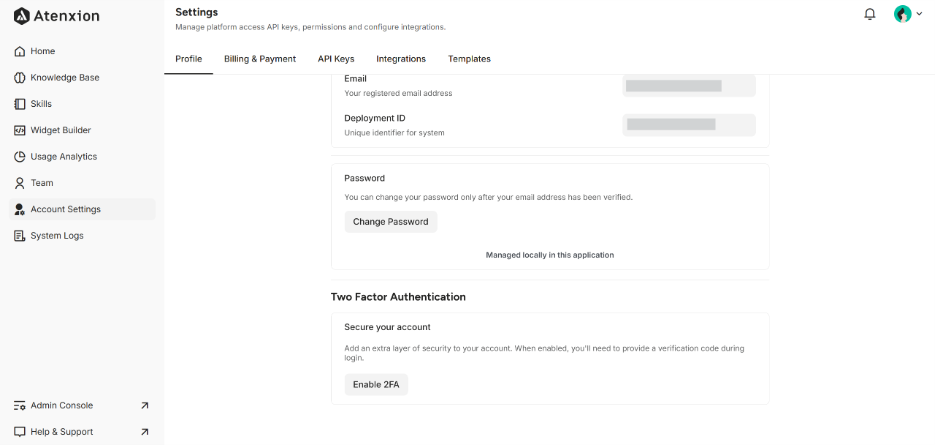The width and height of the screenshot is (936, 445).
Task: Expand the user profile dropdown chevron
Action: coord(919,14)
